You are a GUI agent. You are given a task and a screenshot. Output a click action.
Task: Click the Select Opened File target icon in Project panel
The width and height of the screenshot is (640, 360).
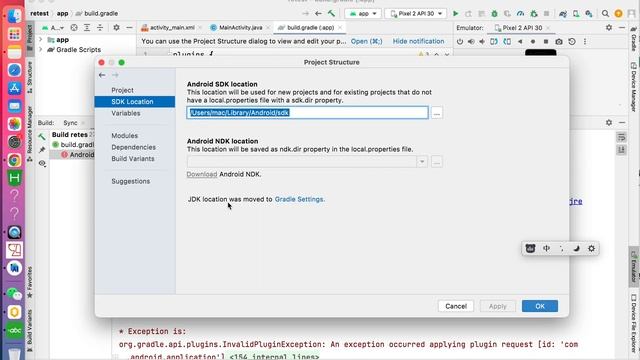click(x=74, y=28)
